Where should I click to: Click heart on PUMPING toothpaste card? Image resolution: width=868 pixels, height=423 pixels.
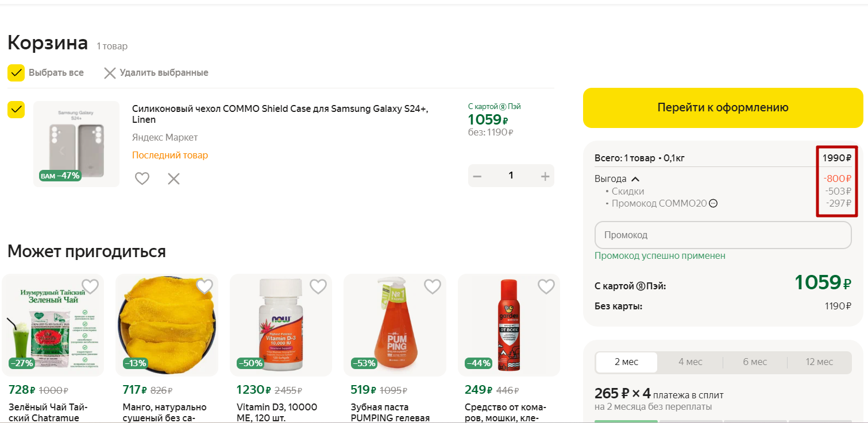432,286
